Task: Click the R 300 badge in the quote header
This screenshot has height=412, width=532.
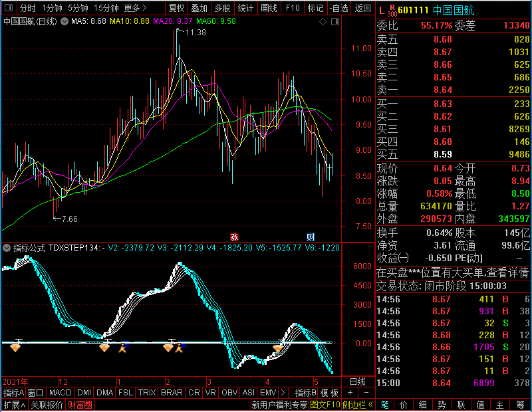Action: coord(392,11)
